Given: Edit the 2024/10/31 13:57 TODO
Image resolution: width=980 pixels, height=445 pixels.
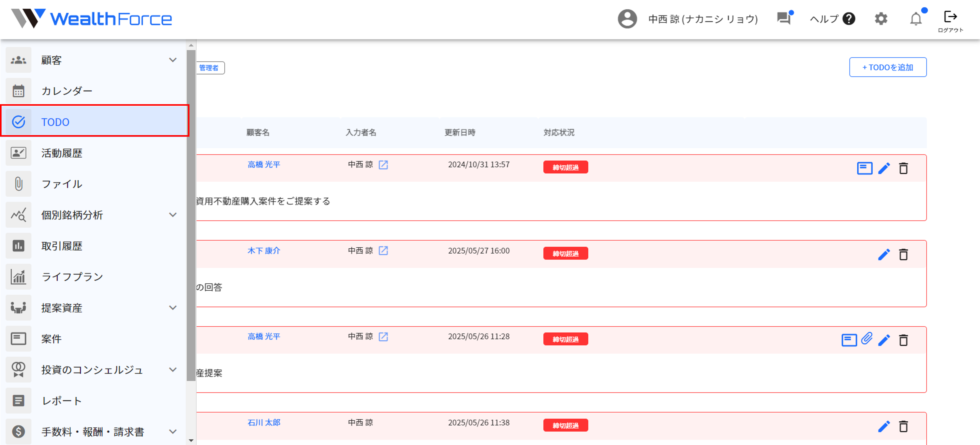Looking at the screenshot, I should point(884,168).
